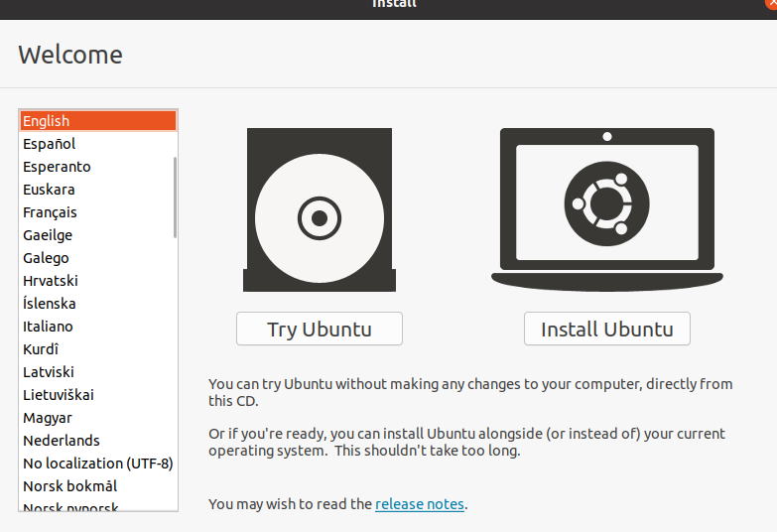Pick Euskara in the language list
Viewport: 777px width, 532px height.
49,190
